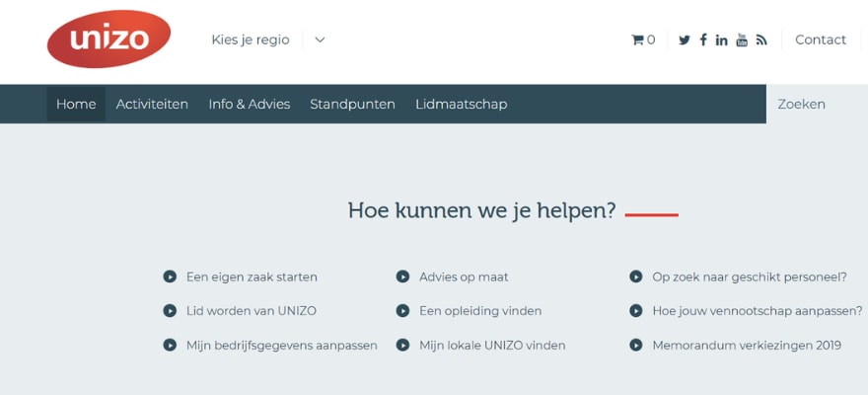Screen dimensions: 868x395
Task: Expand the 'Kies je regio' dropdown
Action: [x=251, y=40]
